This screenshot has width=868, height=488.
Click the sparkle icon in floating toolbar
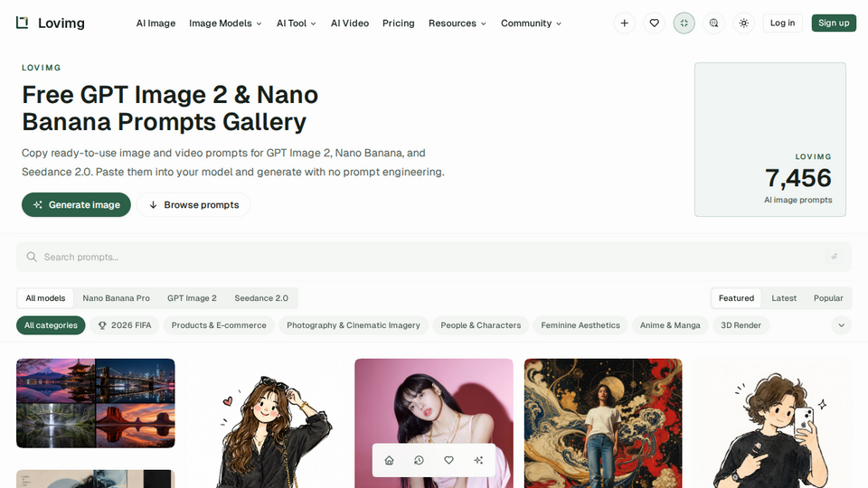pyautogui.click(x=479, y=460)
